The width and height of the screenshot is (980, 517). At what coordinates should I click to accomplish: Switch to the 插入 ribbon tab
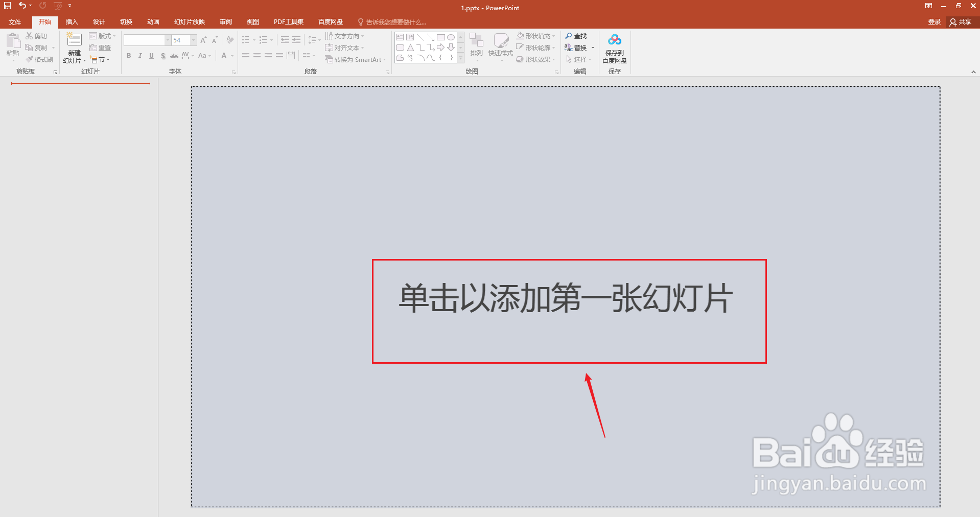point(72,21)
